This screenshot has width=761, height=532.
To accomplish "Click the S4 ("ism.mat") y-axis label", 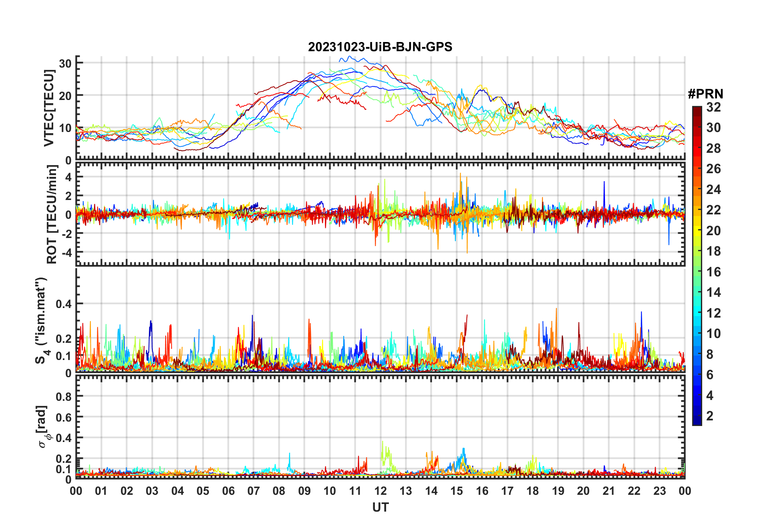I will (42, 321).
